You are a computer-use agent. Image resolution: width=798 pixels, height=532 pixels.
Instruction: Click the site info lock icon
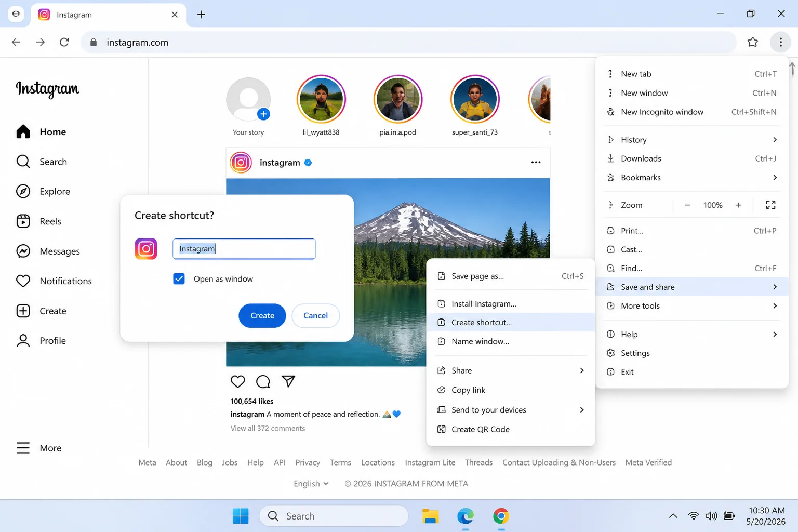click(94, 42)
